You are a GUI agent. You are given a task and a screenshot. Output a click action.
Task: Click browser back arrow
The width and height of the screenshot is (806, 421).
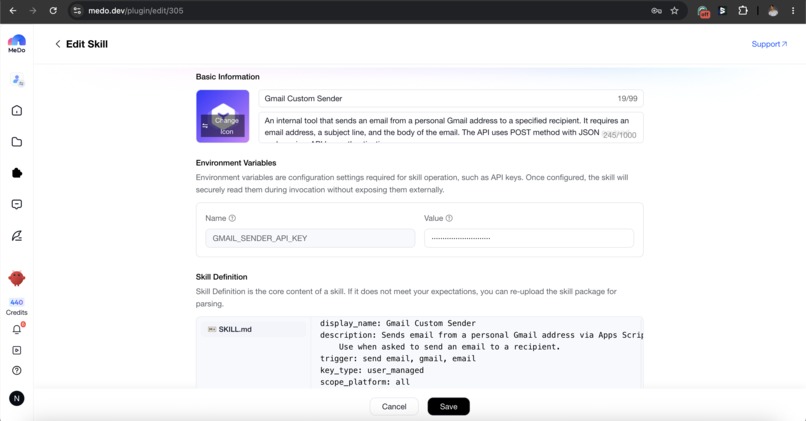(x=13, y=10)
